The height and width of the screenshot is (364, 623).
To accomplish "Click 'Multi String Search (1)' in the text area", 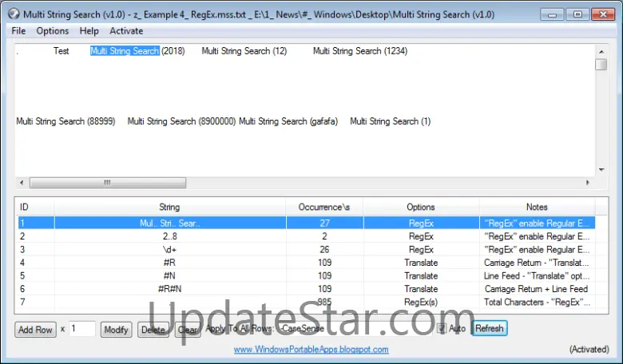I will click(x=390, y=121).
